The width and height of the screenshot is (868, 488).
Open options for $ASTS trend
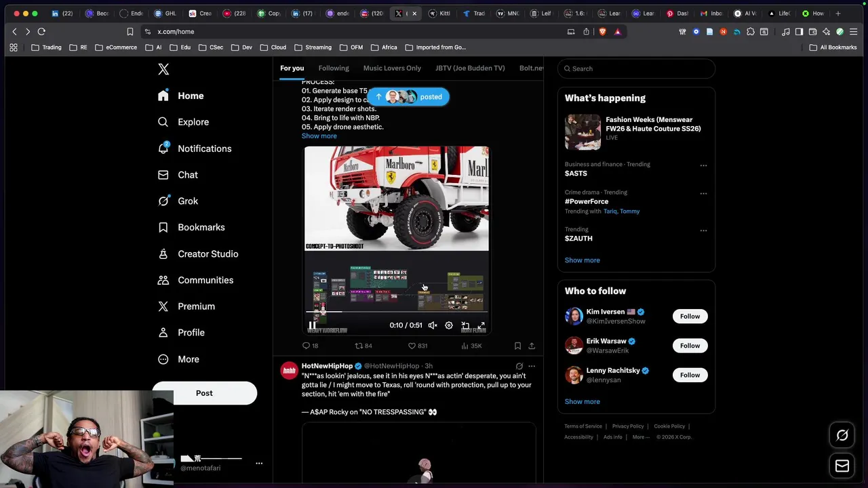(x=703, y=165)
